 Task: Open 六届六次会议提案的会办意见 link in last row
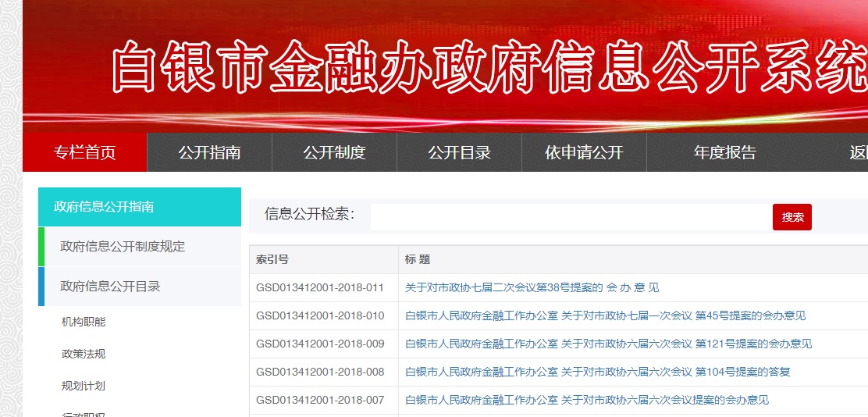click(x=587, y=400)
